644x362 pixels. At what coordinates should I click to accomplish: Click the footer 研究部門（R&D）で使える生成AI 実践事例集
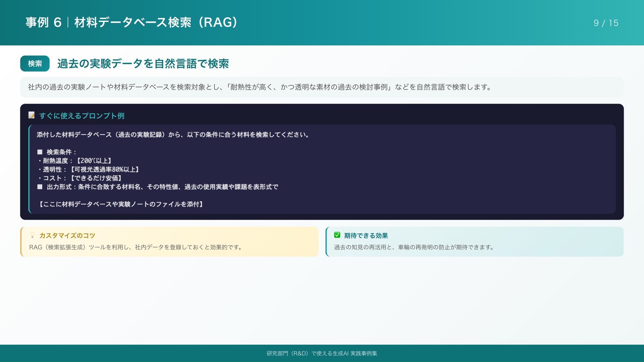(322, 353)
